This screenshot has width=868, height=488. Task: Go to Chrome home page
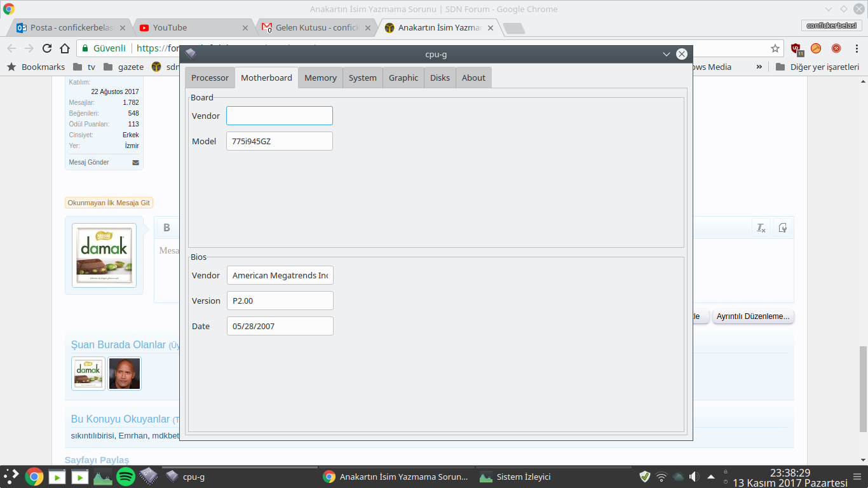(65, 48)
